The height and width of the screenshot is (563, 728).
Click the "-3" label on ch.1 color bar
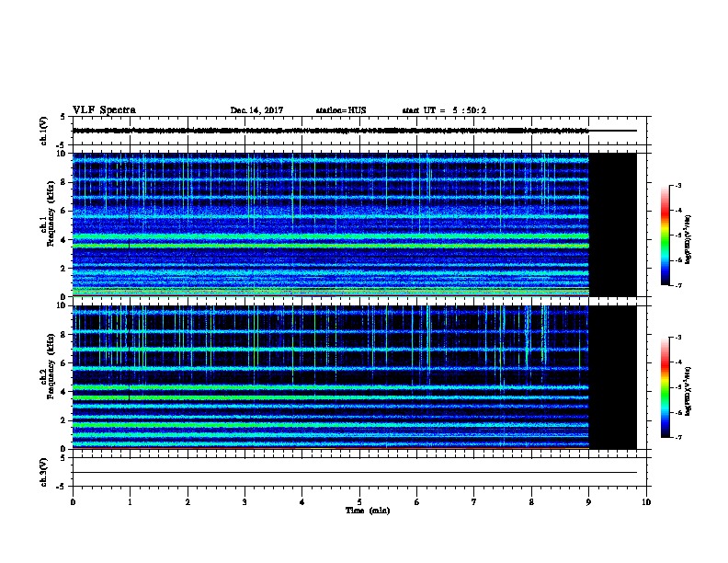pyautogui.click(x=677, y=186)
